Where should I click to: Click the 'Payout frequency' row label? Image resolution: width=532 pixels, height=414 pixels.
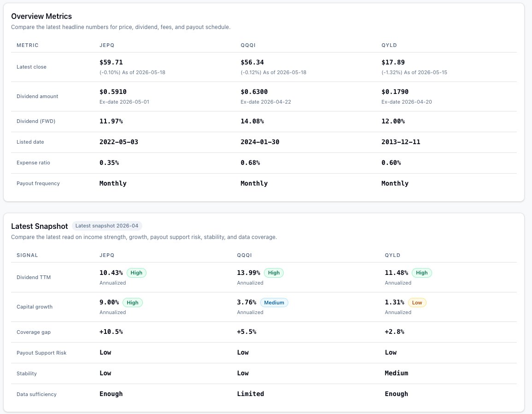[38, 183]
